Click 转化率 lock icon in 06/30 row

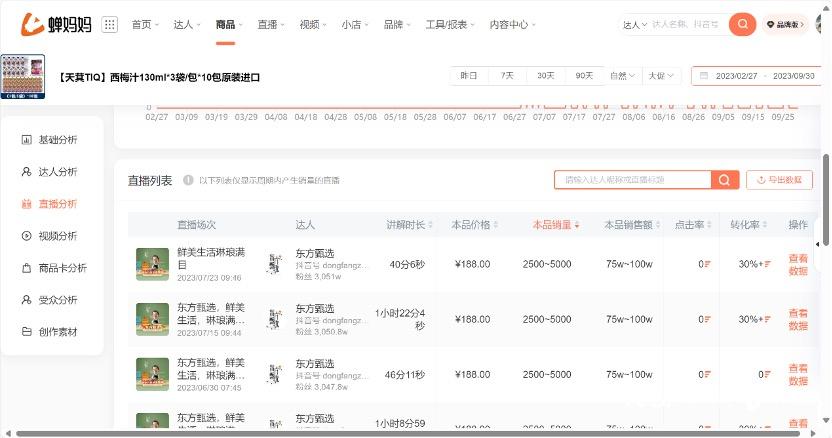point(767,374)
